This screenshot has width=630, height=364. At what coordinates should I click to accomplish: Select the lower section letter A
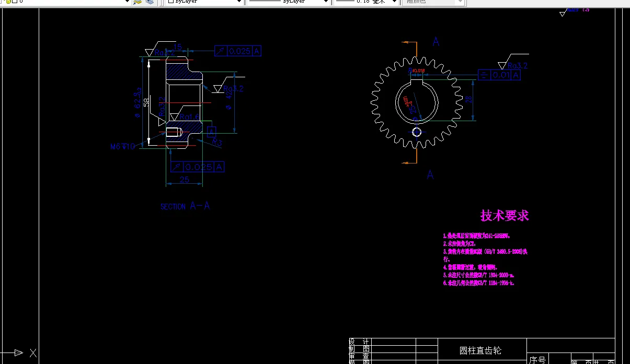tap(430, 174)
